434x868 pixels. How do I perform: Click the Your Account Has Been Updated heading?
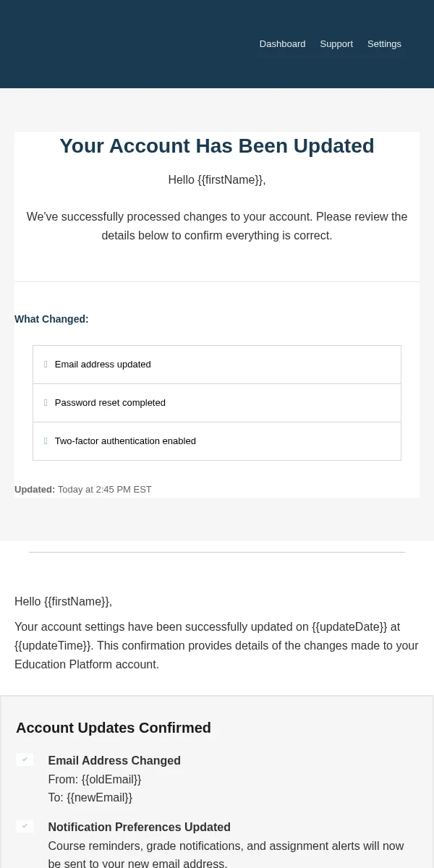pos(217,146)
